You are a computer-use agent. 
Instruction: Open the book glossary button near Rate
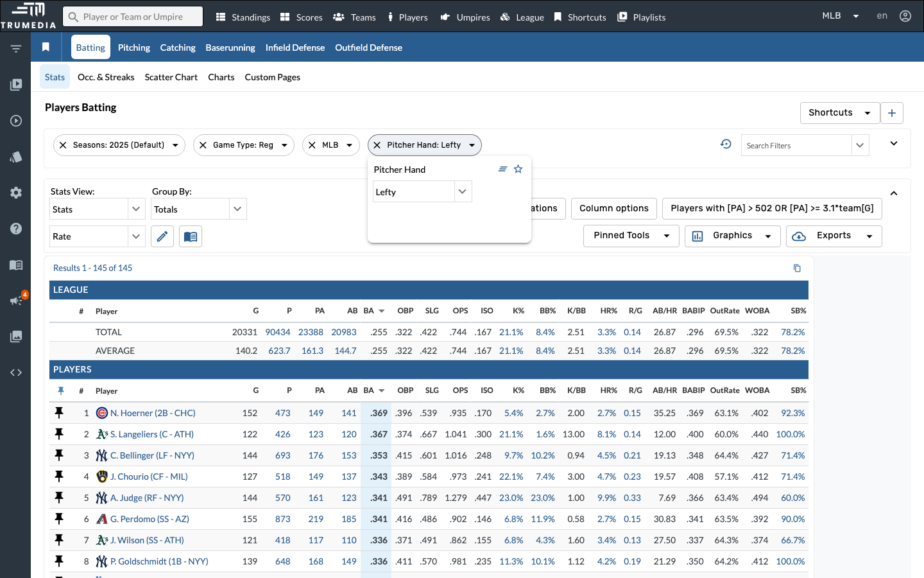click(x=191, y=236)
